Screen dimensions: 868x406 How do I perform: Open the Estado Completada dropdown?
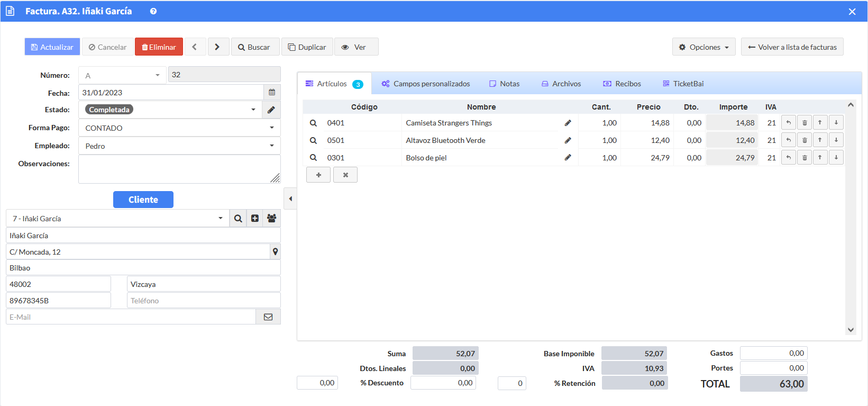tap(170, 110)
